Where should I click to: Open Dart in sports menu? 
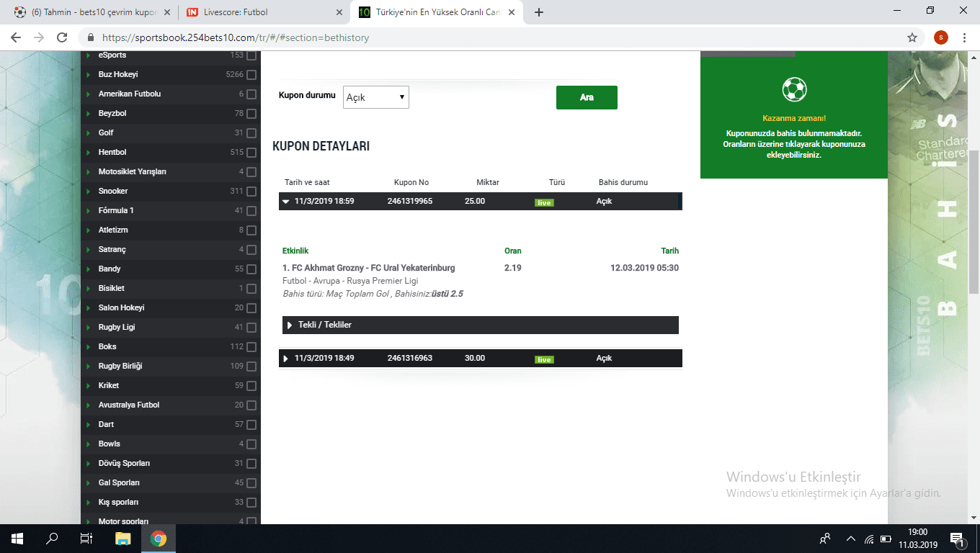(106, 424)
